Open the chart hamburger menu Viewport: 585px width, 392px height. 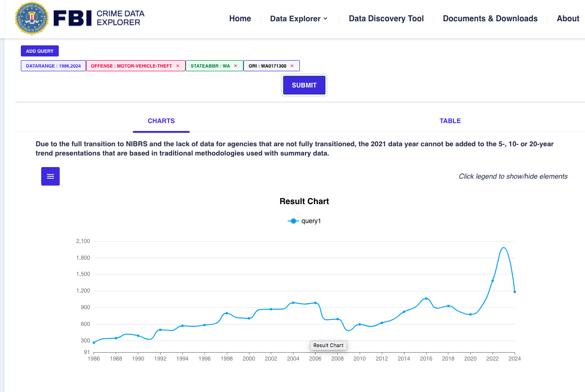[x=50, y=176]
